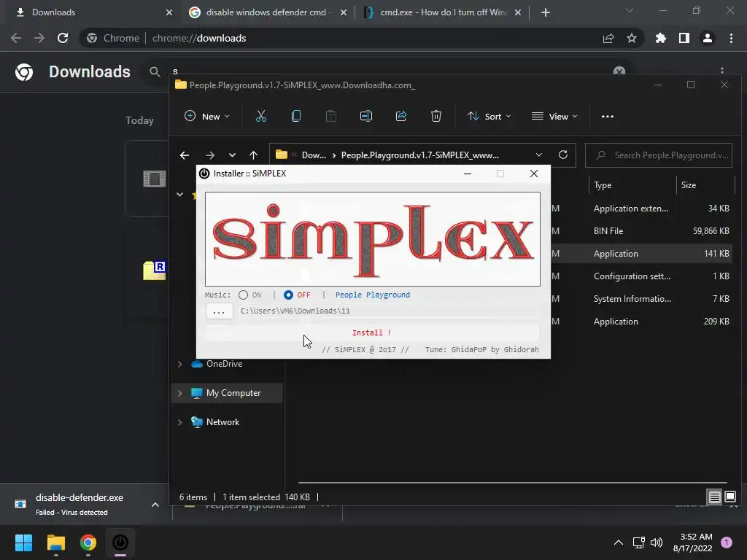Image resolution: width=747 pixels, height=560 pixels.
Task: Go back in File Explorer navigation
Action: (185, 155)
